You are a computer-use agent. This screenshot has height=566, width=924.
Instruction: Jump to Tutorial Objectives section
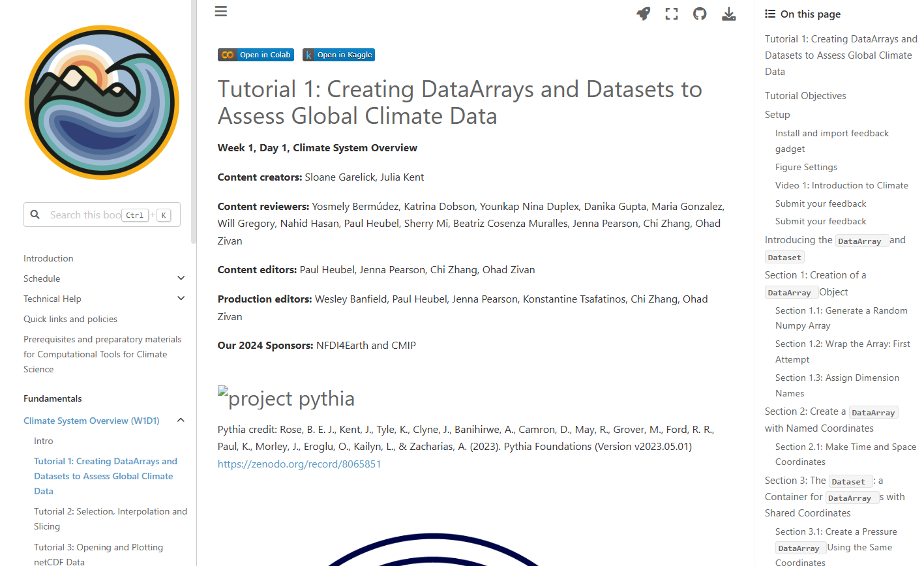[x=805, y=96]
